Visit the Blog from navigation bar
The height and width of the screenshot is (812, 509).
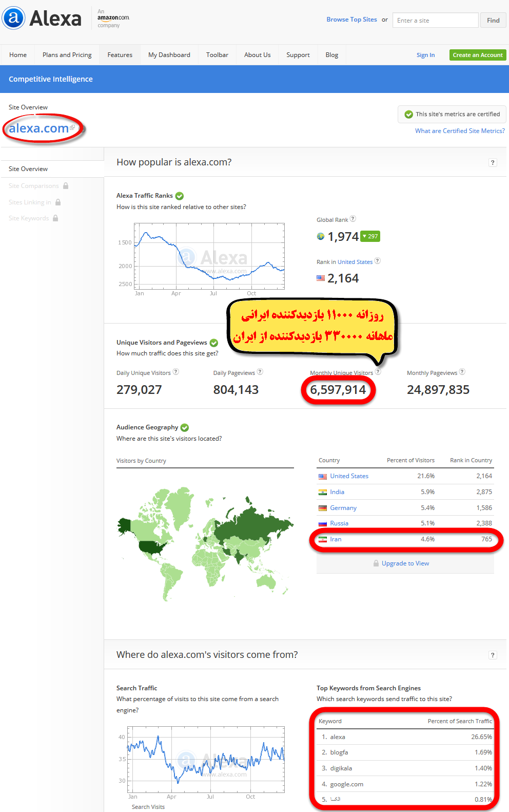click(x=332, y=55)
